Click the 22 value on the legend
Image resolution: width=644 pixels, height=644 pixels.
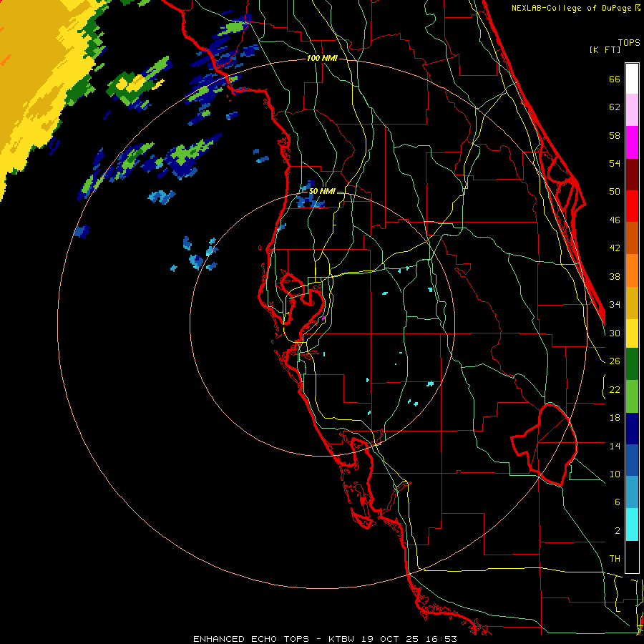click(x=615, y=389)
